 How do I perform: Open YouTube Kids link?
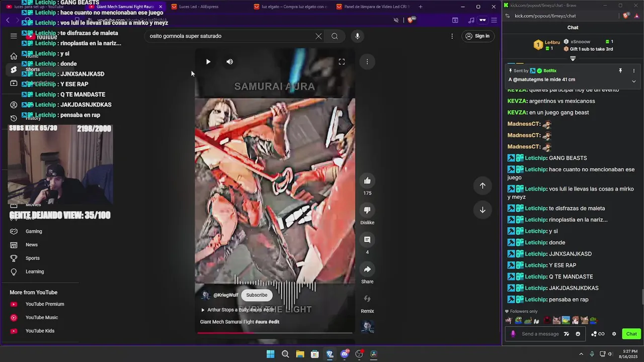40,331
